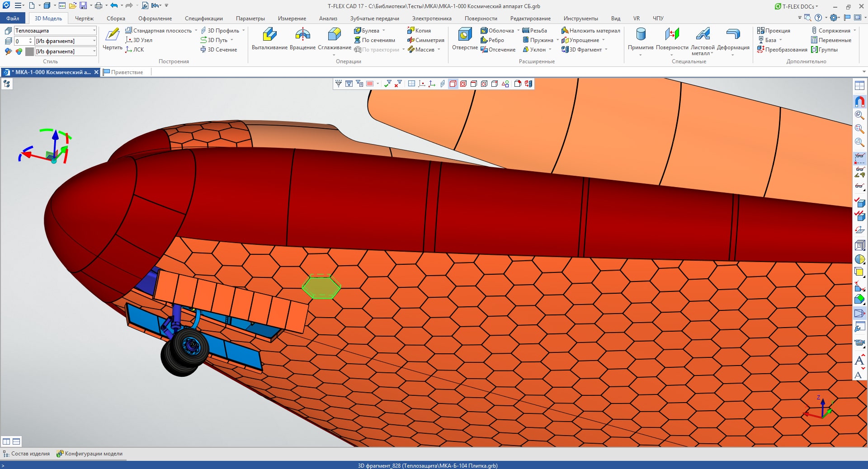The height and width of the screenshot is (469, 868).
Task: Expand the Сопряжения dropdown arrow
Action: (854, 31)
